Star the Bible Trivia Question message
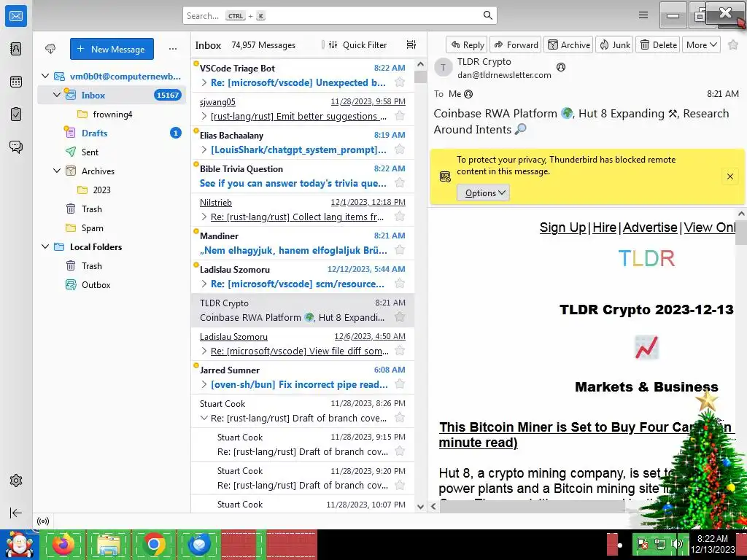This screenshot has width=747, height=560. (x=400, y=183)
